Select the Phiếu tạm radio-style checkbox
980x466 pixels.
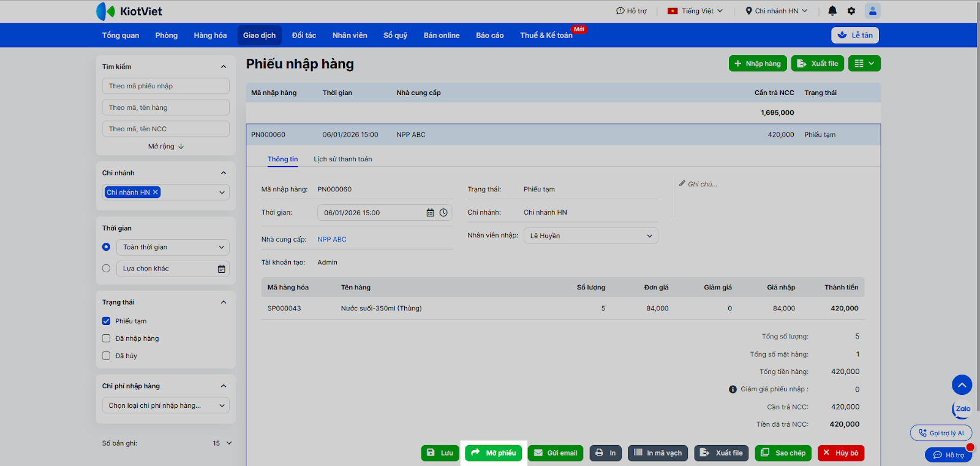point(107,321)
